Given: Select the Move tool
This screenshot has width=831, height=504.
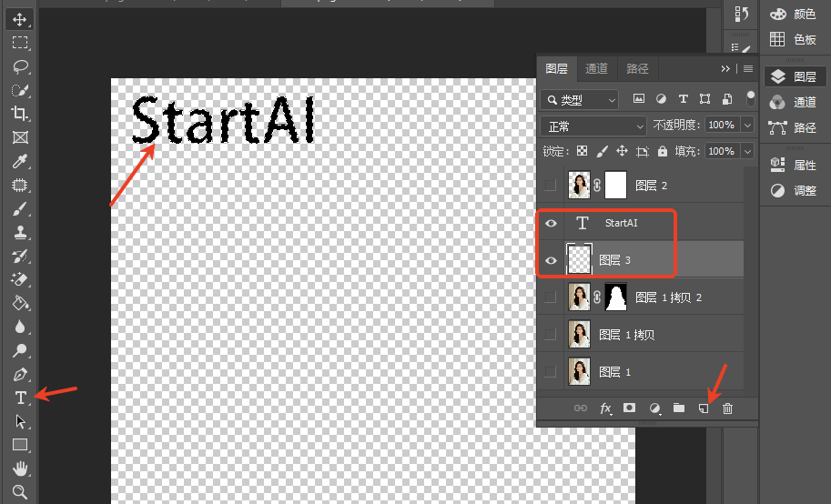Looking at the screenshot, I should [x=20, y=20].
